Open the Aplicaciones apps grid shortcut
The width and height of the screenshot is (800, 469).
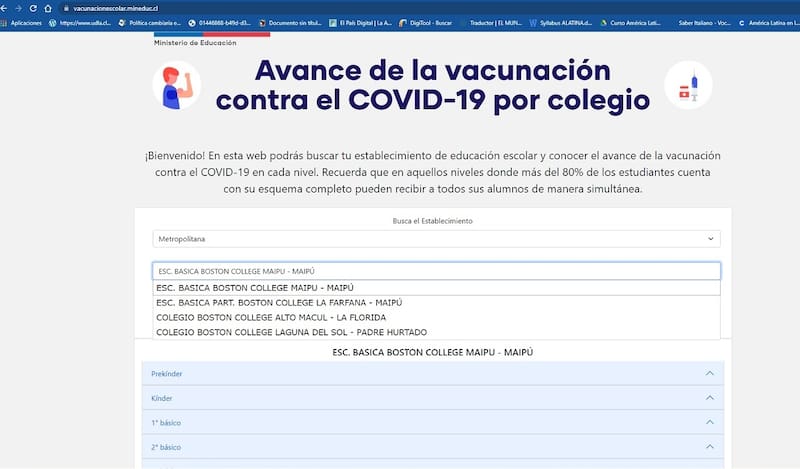tap(21, 22)
